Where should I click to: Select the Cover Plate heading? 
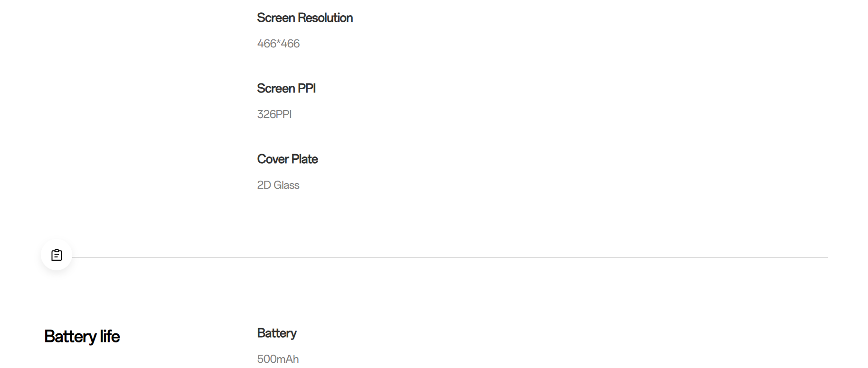[287, 159]
